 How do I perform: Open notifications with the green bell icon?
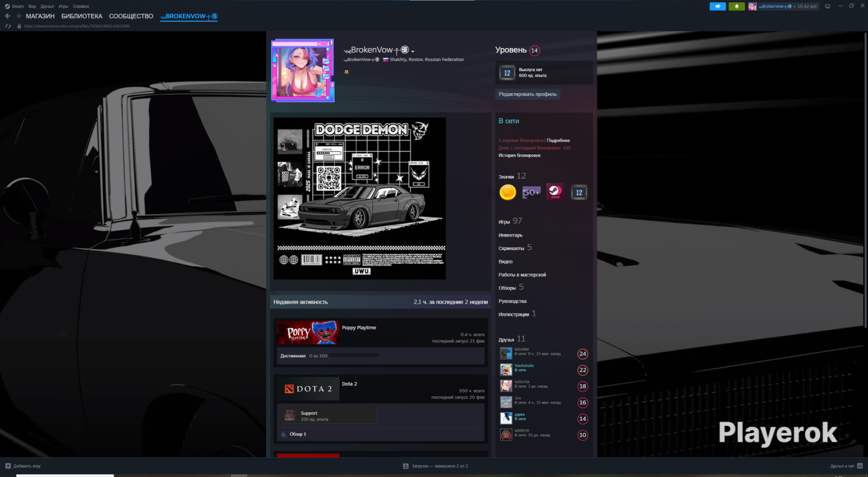pos(736,7)
